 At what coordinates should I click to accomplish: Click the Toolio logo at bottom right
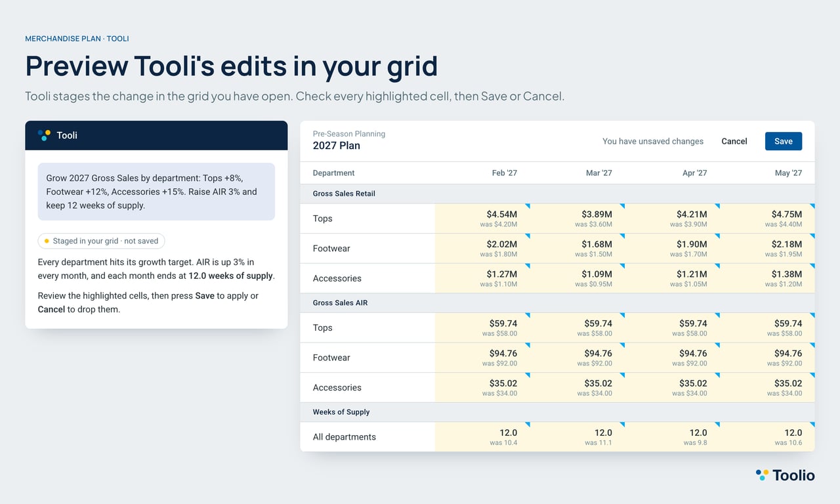coord(785,475)
